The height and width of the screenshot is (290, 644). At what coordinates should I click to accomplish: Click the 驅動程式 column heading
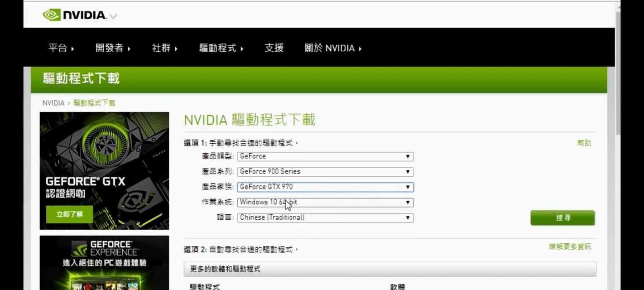205,286
